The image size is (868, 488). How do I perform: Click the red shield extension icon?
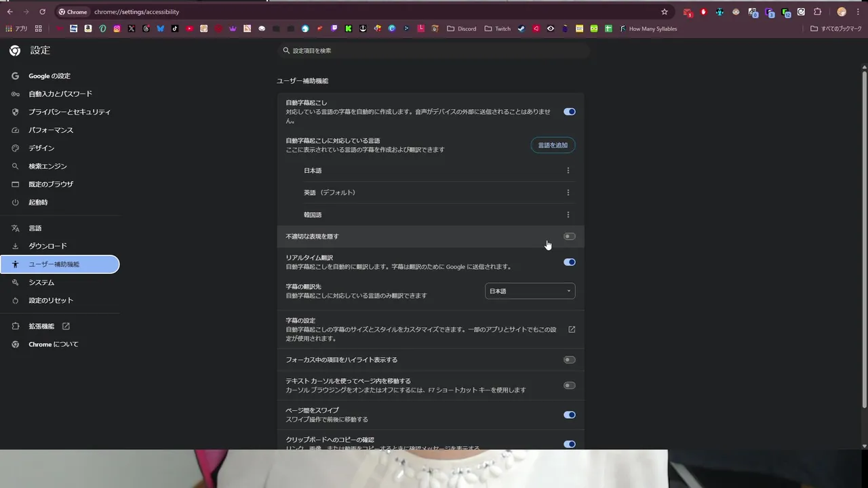tap(703, 12)
